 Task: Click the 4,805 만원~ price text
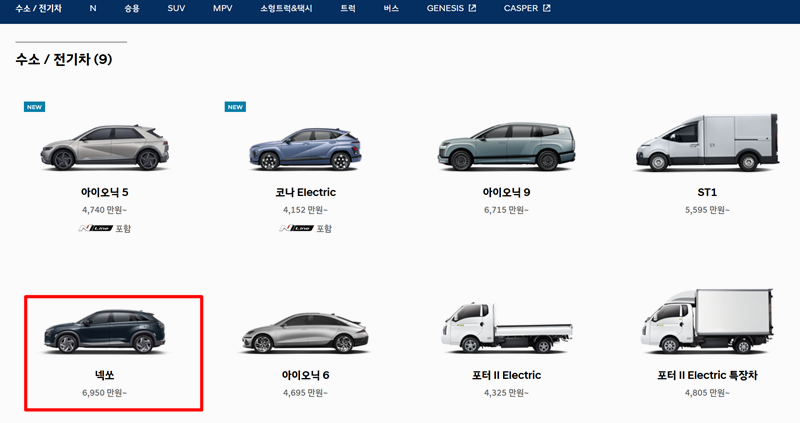[707, 393]
